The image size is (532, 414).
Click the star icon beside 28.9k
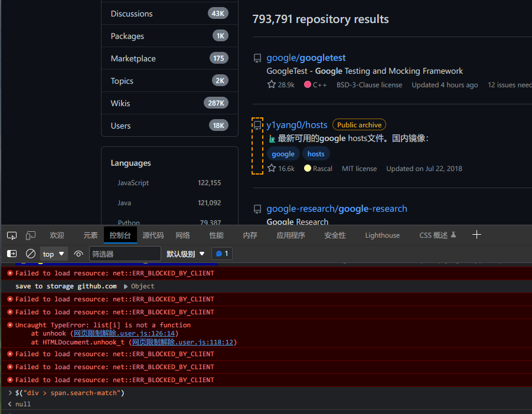tap(272, 84)
